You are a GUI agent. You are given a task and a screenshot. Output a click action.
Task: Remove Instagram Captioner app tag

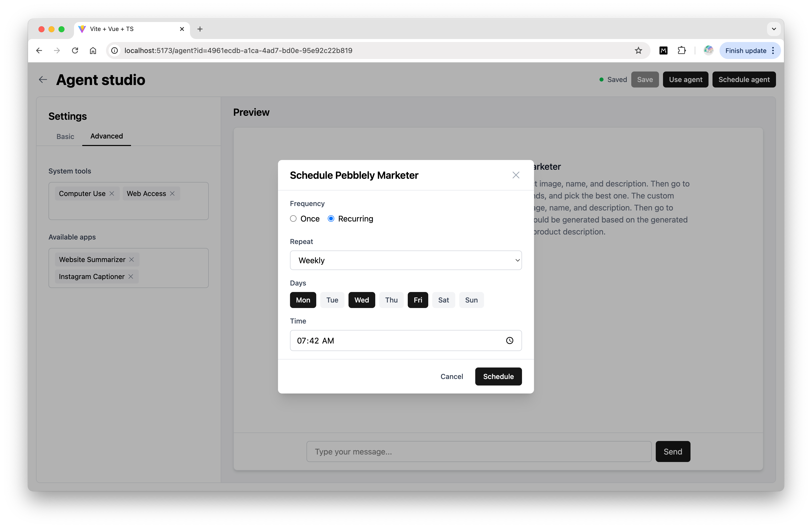[131, 276]
